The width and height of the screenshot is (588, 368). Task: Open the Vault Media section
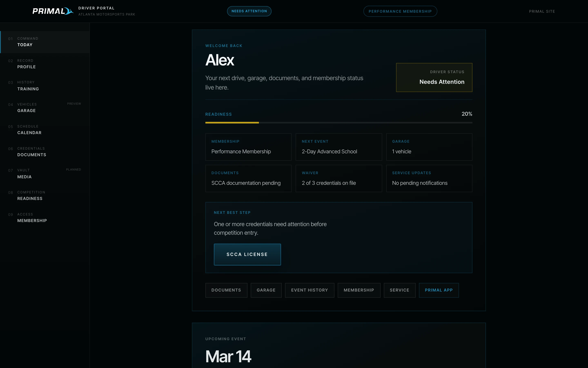coord(45,174)
